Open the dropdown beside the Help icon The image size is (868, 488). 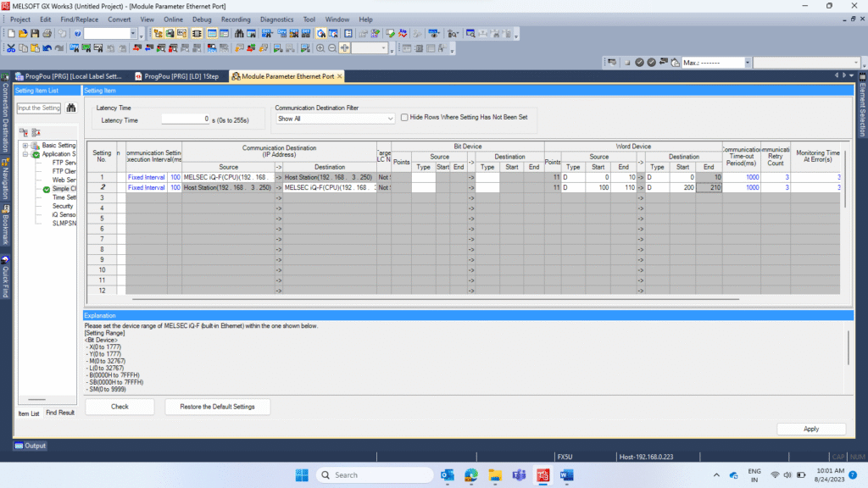click(133, 34)
